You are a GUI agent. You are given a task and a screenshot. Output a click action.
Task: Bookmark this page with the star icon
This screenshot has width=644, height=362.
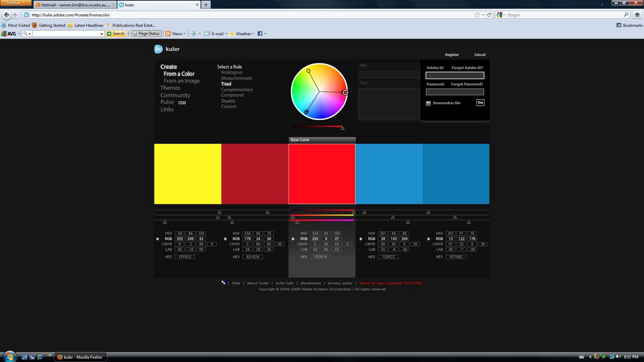point(477,15)
